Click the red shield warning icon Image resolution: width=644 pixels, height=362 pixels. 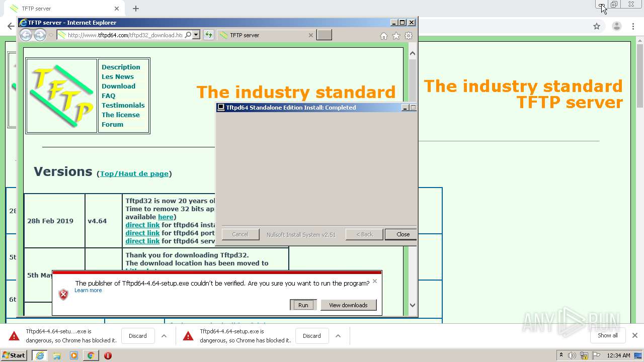63,295
